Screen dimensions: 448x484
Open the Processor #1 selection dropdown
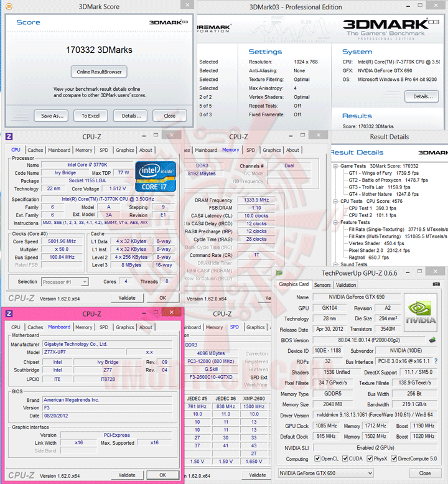tap(65, 282)
